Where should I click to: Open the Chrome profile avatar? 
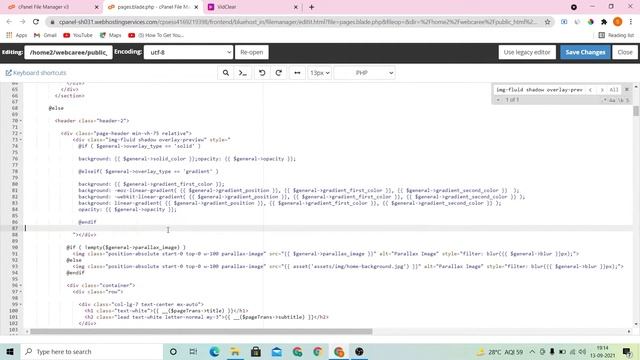[617, 22]
